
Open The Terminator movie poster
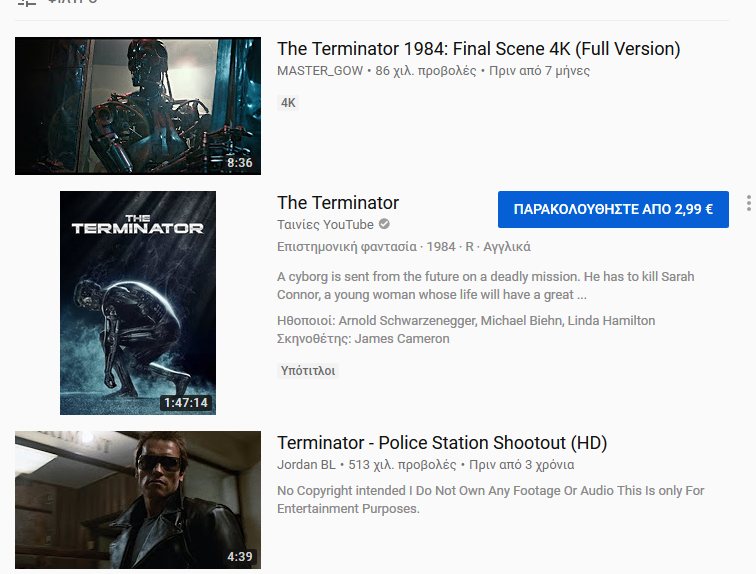tap(138, 303)
